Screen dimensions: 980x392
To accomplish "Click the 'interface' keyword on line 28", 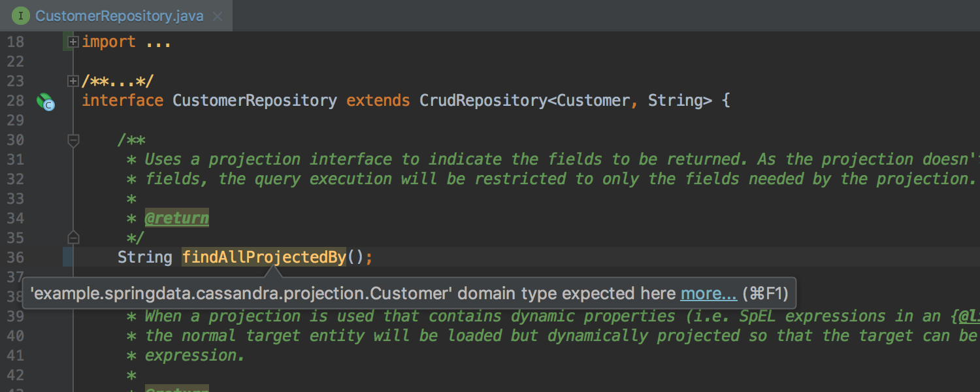I will (122, 101).
